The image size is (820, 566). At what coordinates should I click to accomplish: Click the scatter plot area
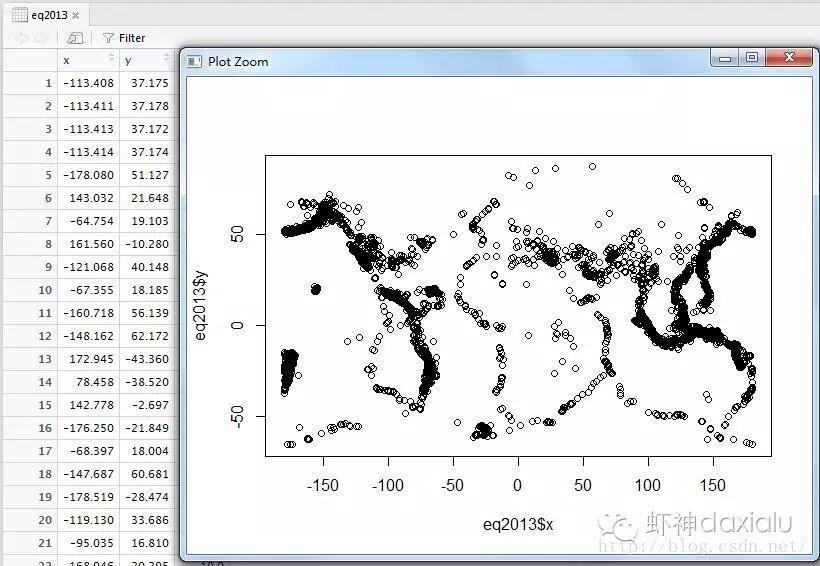coord(518,306)
